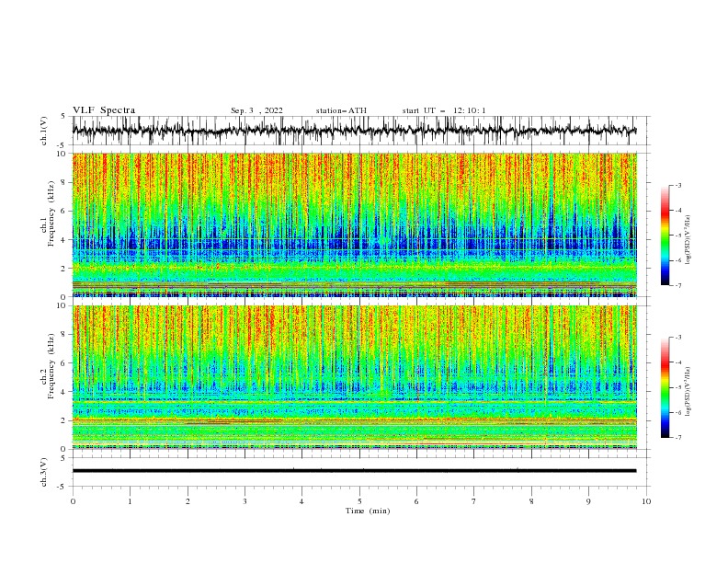
Task: Click the "-7" tick on ch.2 colorbar
Action: pos(677,437)
